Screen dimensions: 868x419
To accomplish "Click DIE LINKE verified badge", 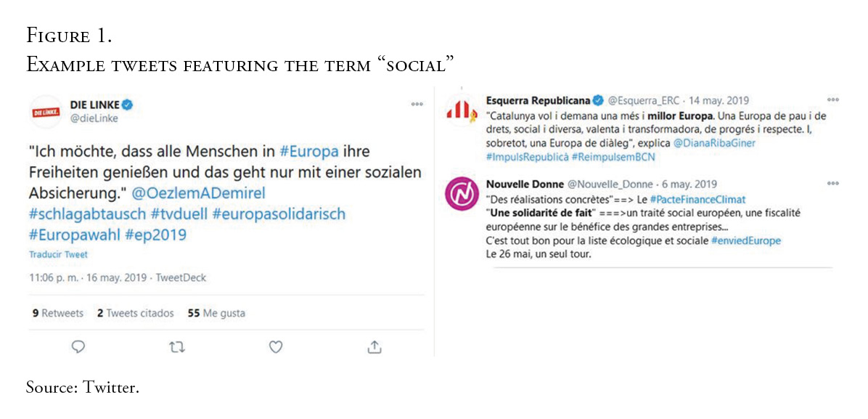I will pyautogui.click(x=128, y=104).
